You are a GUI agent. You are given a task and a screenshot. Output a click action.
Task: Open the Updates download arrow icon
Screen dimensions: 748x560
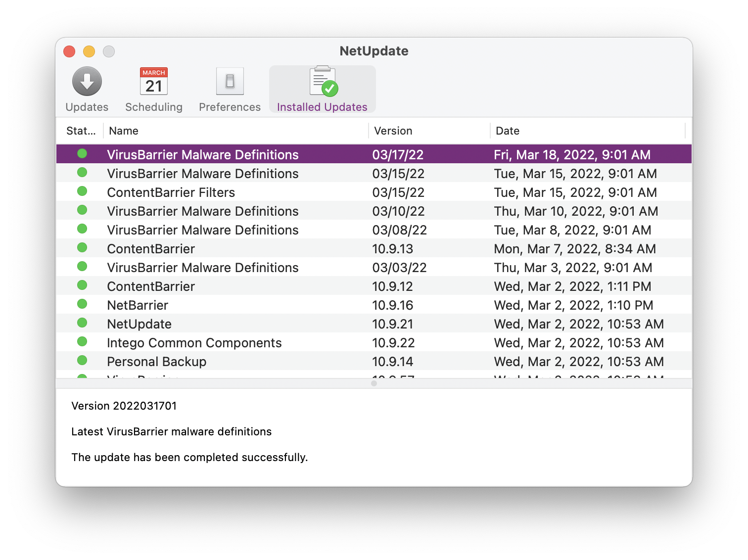[87, 82]
